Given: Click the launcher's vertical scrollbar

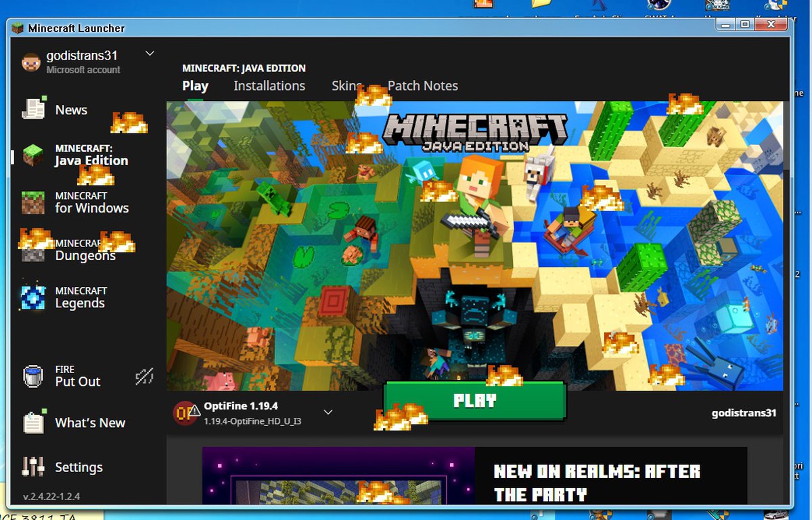Looking at the screenshot, I should pyautogui.click(x=786, y=135).
